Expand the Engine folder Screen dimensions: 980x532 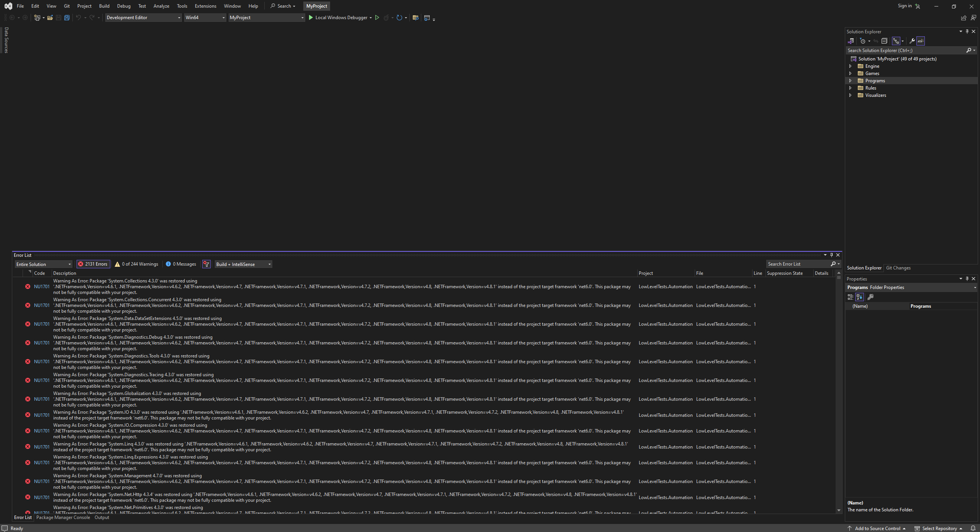(x=851, y=66)
